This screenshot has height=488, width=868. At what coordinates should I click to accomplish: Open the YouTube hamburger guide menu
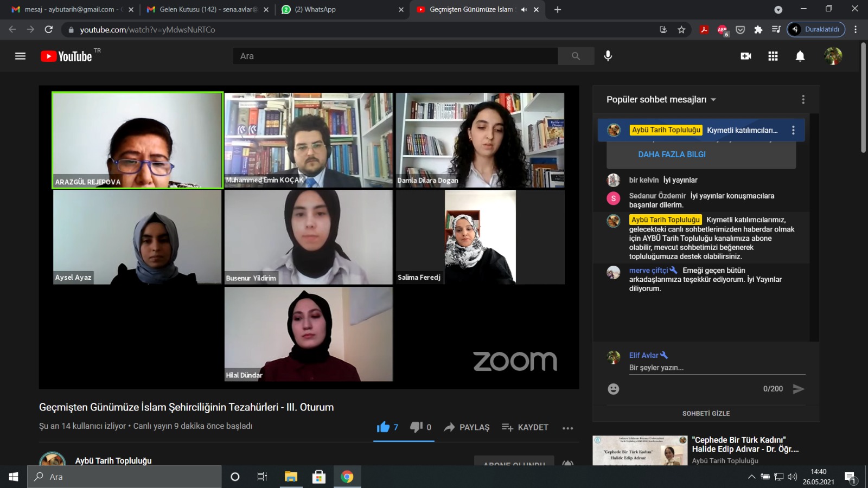coord(20,56)
